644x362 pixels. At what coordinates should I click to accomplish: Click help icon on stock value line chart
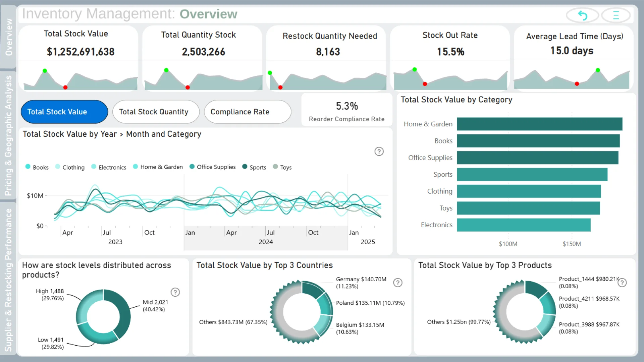(x=379, y=152)
